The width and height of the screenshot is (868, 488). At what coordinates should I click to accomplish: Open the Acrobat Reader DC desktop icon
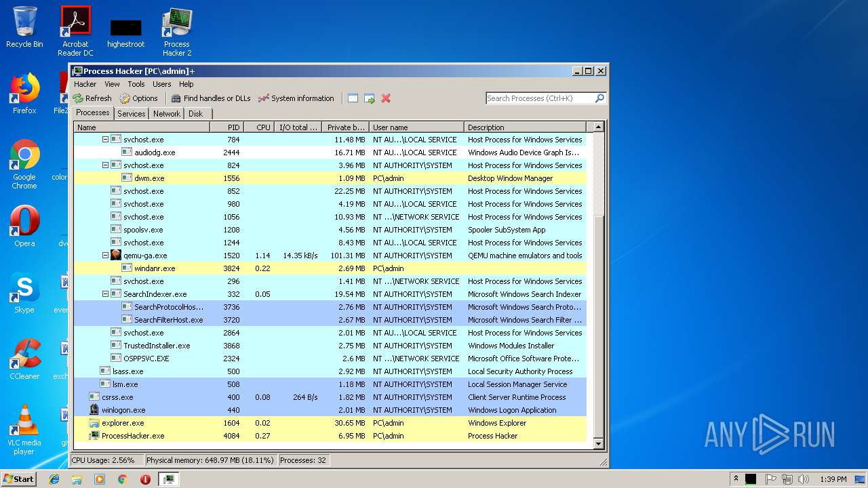pos(75,31)
